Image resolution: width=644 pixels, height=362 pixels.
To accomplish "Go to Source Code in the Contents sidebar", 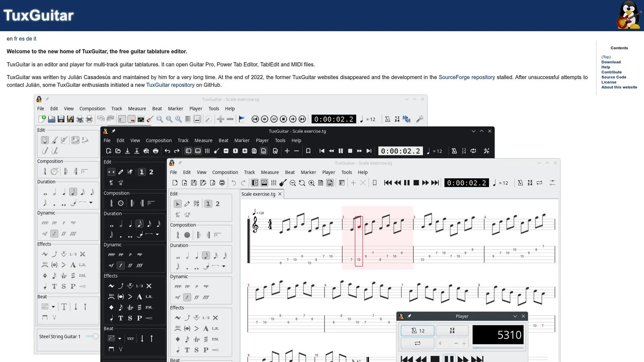I will (x=614, y=77).
